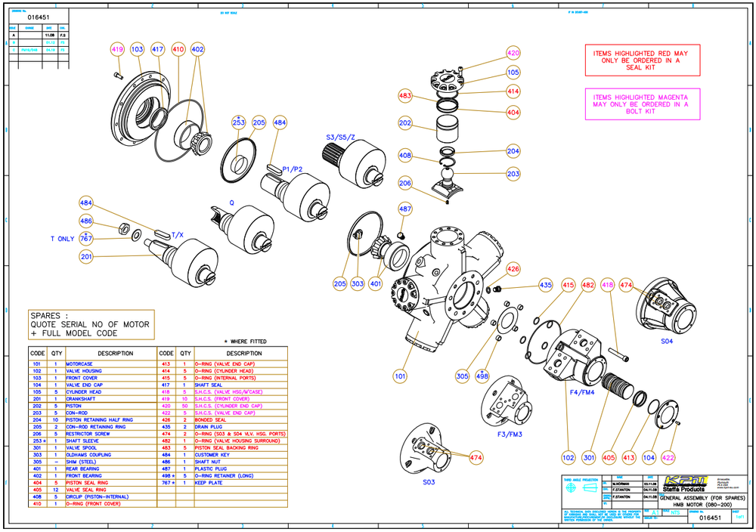Click starred balloon 253

coord(239,122)
